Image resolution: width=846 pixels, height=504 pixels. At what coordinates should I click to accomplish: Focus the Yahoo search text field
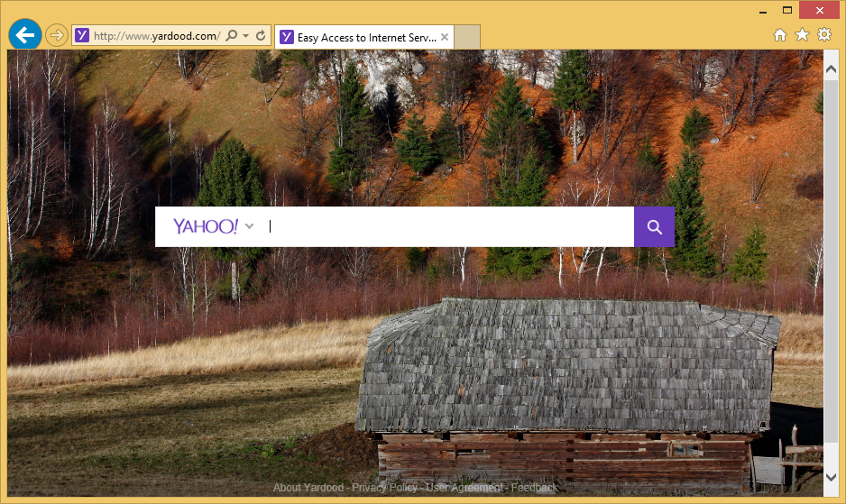(450, 226)
